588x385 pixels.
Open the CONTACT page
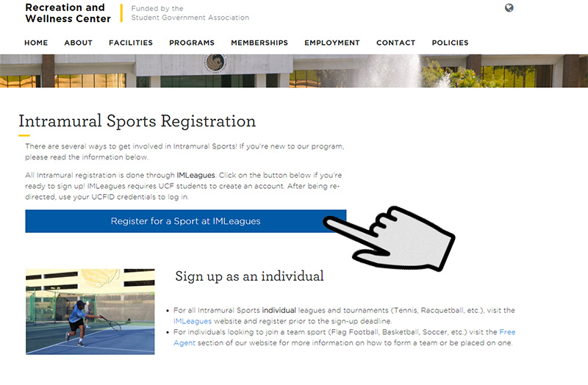point(396,43)
